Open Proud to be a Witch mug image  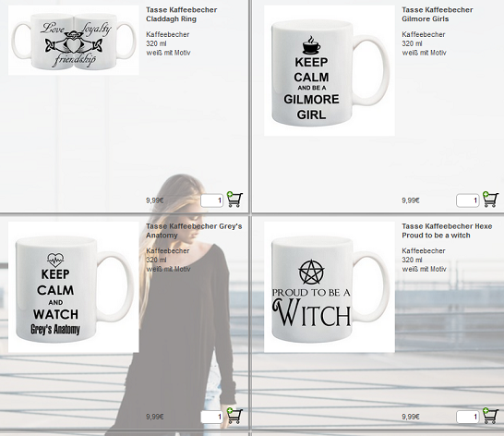tap(330, 287)
